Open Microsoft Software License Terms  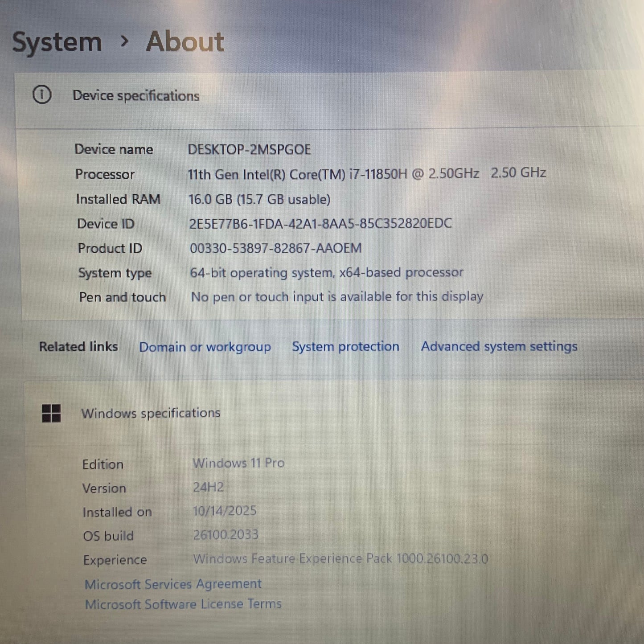coord(183,604)
